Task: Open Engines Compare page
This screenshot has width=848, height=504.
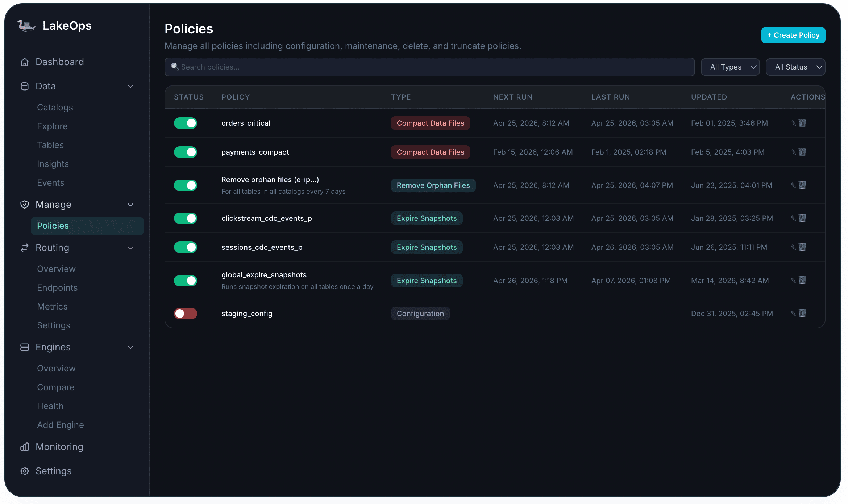Action: click(x=56, y=387)
